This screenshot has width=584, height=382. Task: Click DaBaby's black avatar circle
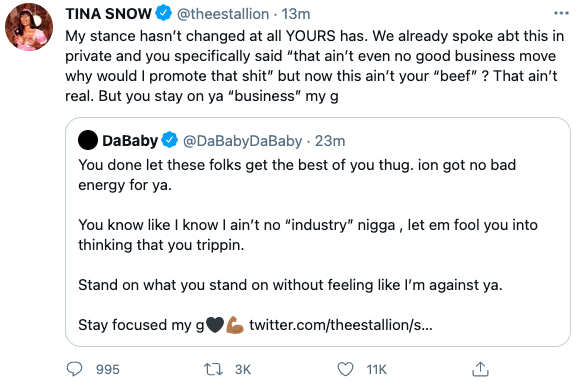88,140
